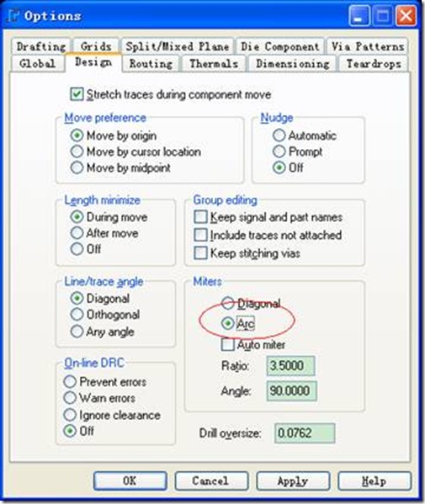The height and width of the screenshot is (504, 425).
Task: Click the Options dialog title icon
Action: pyautogui.click(x=13, y=16)
